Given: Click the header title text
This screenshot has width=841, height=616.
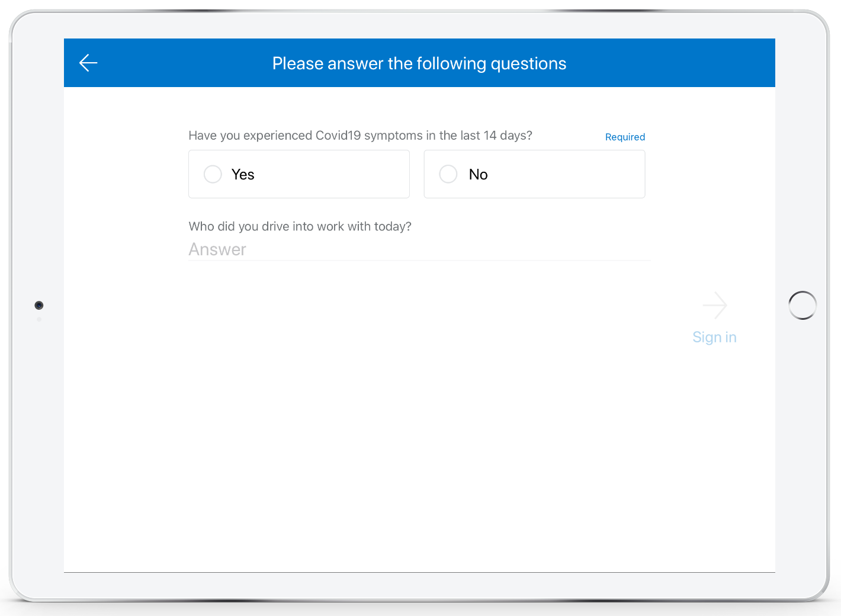Looking at the screenshot, I should (x=419, y=63).
